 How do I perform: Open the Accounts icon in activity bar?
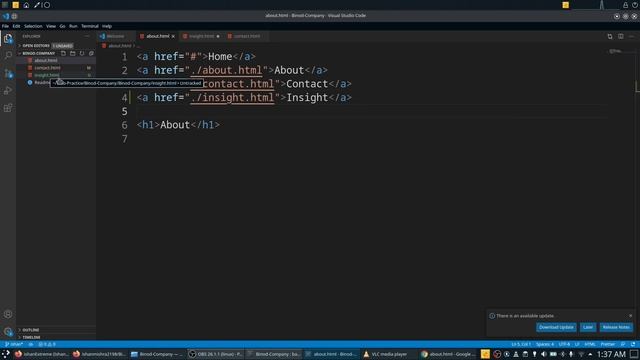coord(8,314)
